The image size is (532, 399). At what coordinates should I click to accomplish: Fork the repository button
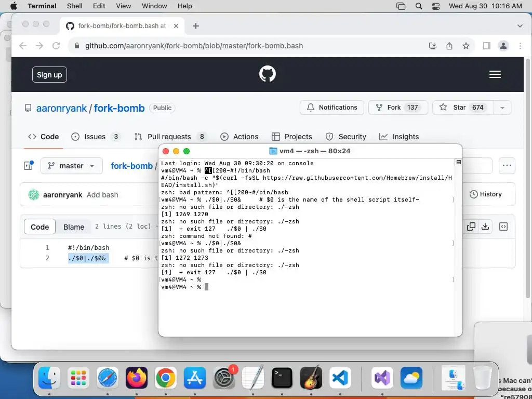(398, 108)
